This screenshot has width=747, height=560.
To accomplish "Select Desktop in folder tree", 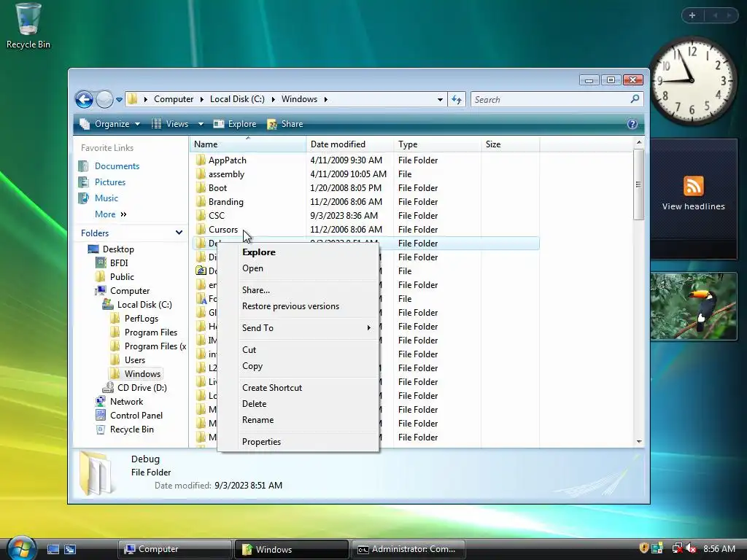I will tap(118, 249).
